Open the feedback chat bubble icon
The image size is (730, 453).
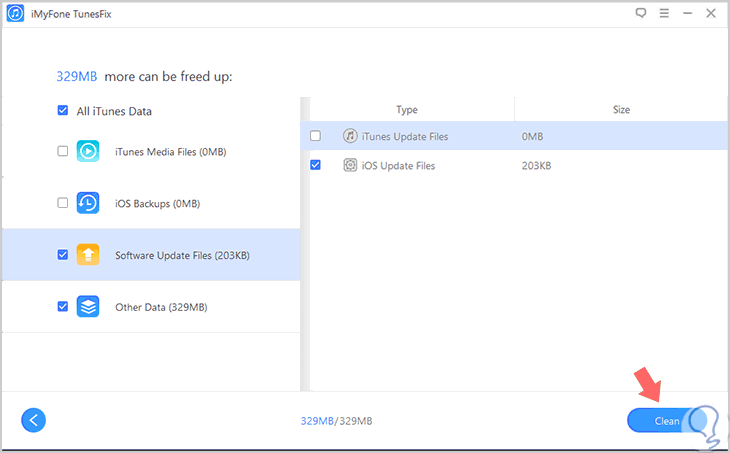[x=641, y=14]
